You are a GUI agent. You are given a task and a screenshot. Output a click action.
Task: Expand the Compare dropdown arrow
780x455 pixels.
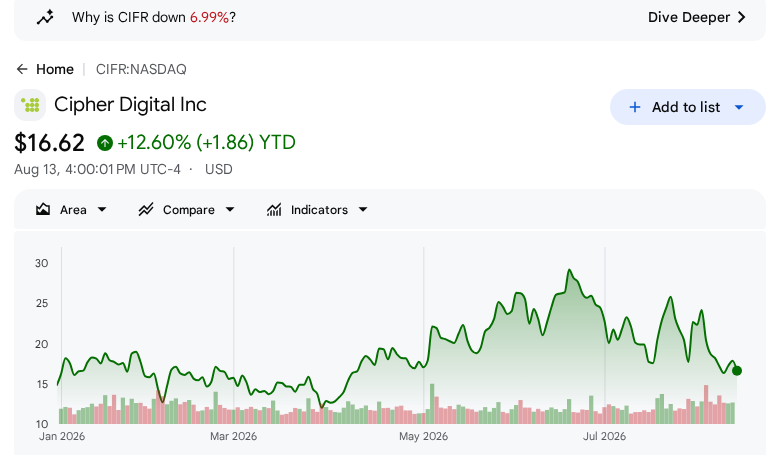(230, 210)
